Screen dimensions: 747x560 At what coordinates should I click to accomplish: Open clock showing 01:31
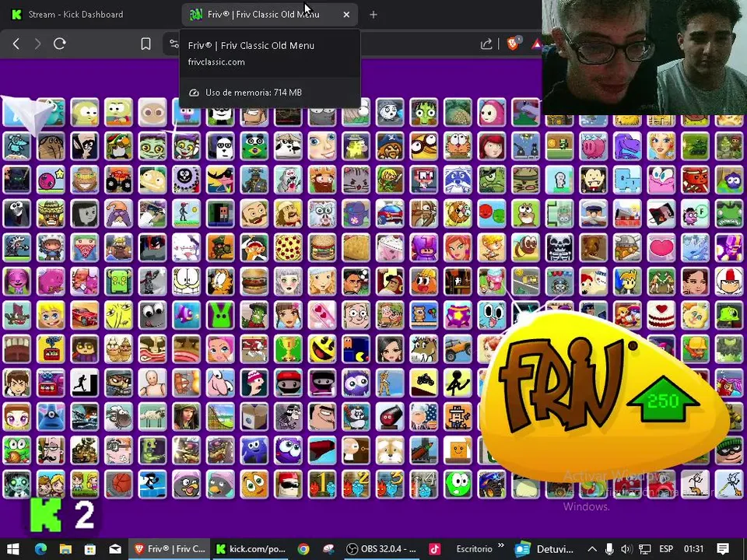(693, 549)
